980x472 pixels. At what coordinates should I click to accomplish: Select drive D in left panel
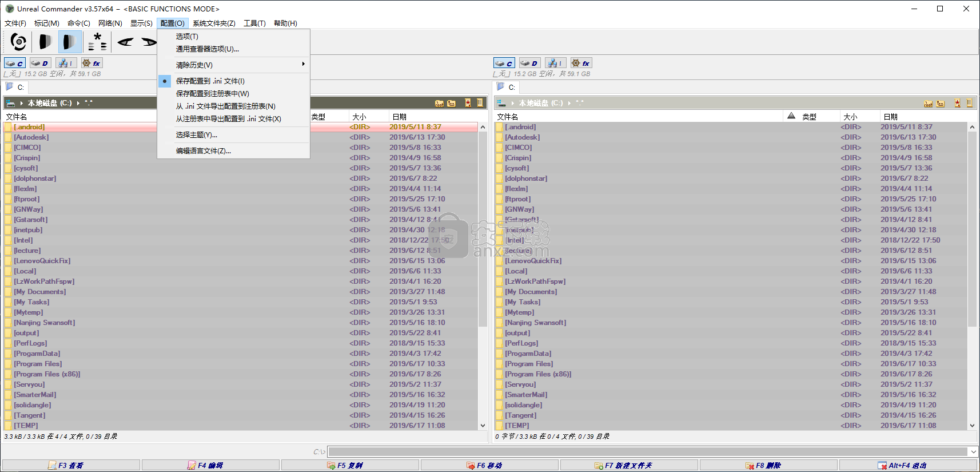pyautogui.click(x=40, y=63)
